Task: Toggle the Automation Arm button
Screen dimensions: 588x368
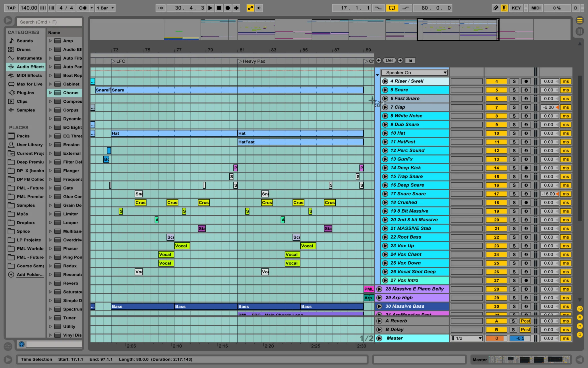Action: click(250, 8)
